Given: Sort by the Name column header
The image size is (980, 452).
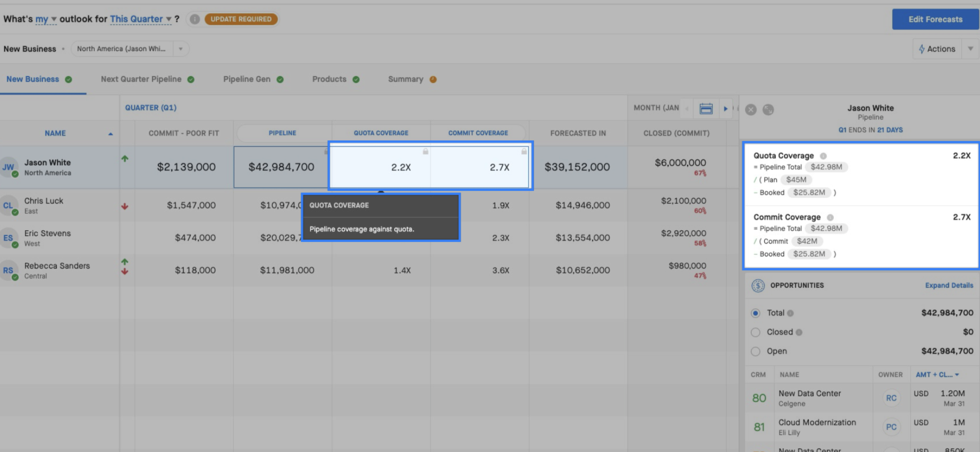Looking at the screenshot, I should click(x=55, y=133).
